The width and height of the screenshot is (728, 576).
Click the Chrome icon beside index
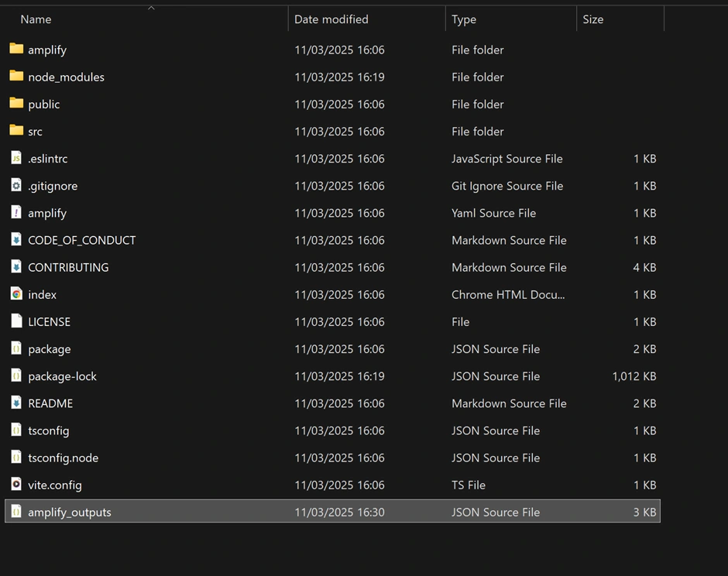[16, 294]
